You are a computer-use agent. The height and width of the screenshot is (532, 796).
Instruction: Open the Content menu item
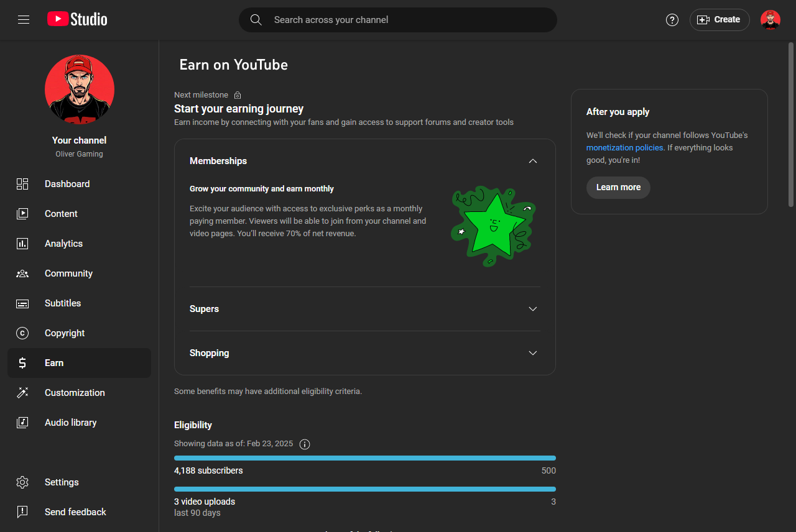[x=79, y=214]
